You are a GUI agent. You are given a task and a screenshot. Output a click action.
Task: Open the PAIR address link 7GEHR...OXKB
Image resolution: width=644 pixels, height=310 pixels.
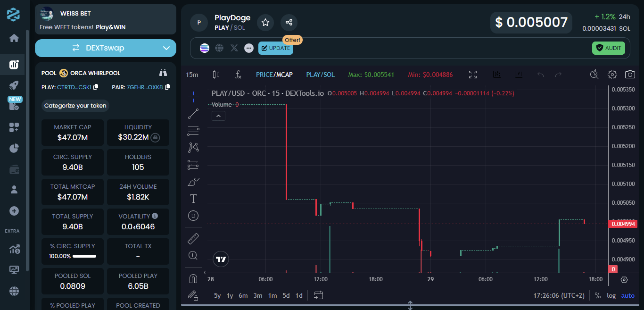click(x=145, y=87)
